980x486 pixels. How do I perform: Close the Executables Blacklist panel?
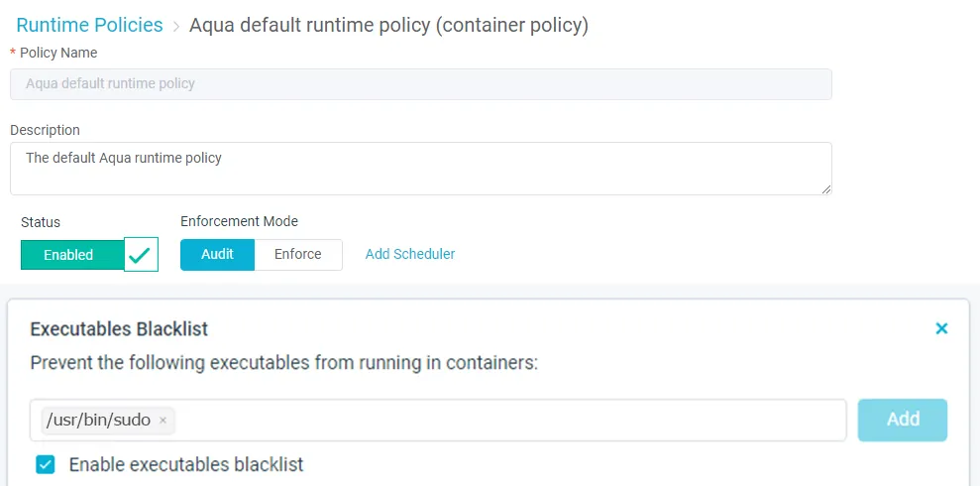coord(941,328)
